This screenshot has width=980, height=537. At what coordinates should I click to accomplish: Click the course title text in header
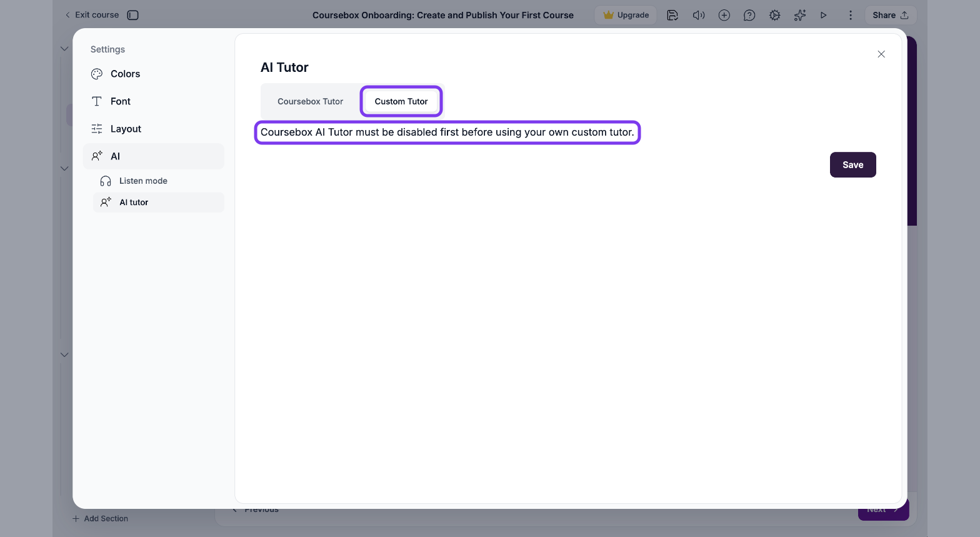coord(443,15)
